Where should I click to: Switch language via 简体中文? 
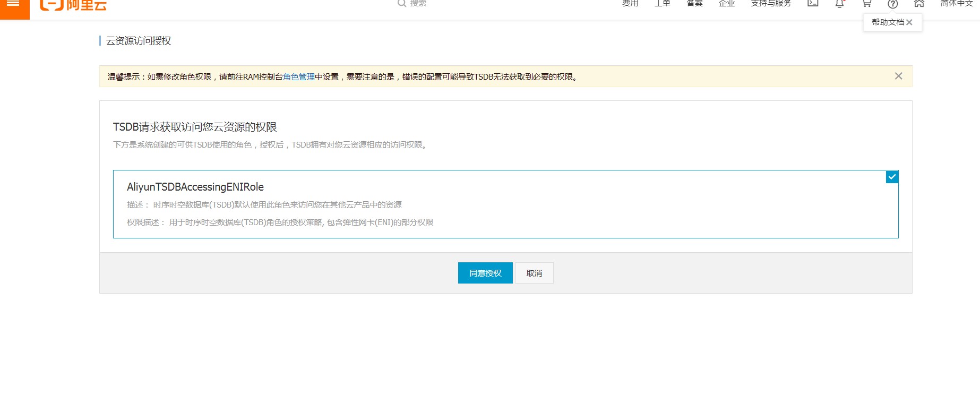[x=957, y=3]
